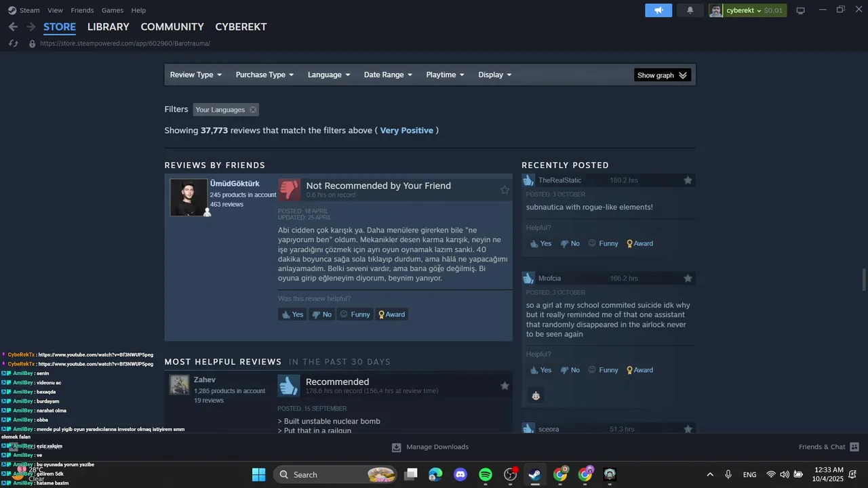Open Task View on the taskbar
This screenshot has width=868, height=488.
411,474
